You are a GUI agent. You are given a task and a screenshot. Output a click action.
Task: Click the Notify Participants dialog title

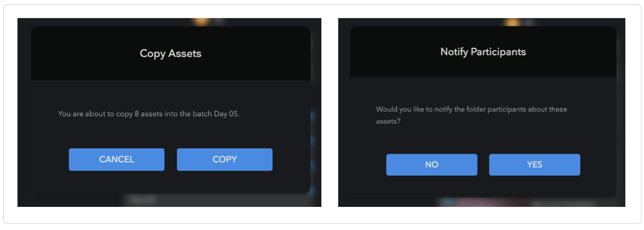pyautogui.click(x=483, y=52)
